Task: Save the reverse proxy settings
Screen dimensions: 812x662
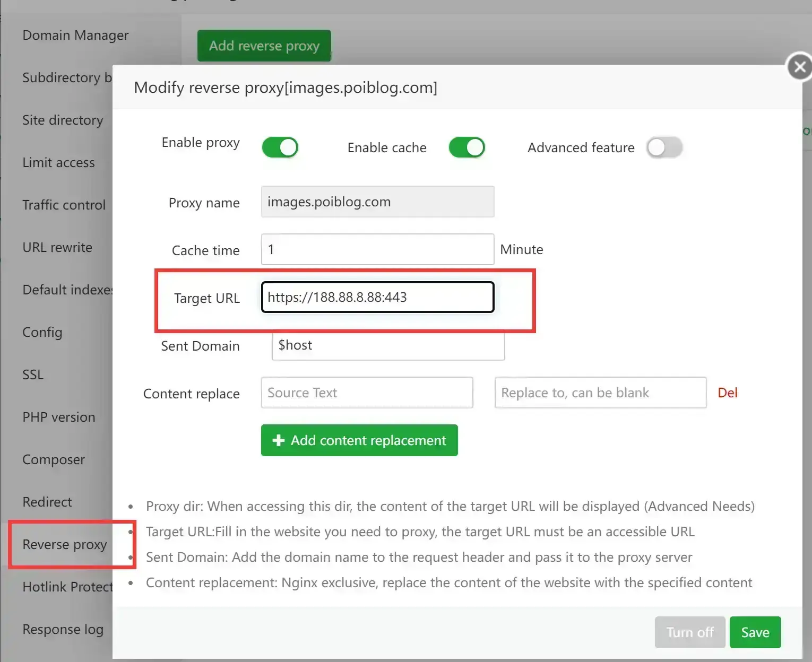Action: pyautogui.click(x=755, y=632)
